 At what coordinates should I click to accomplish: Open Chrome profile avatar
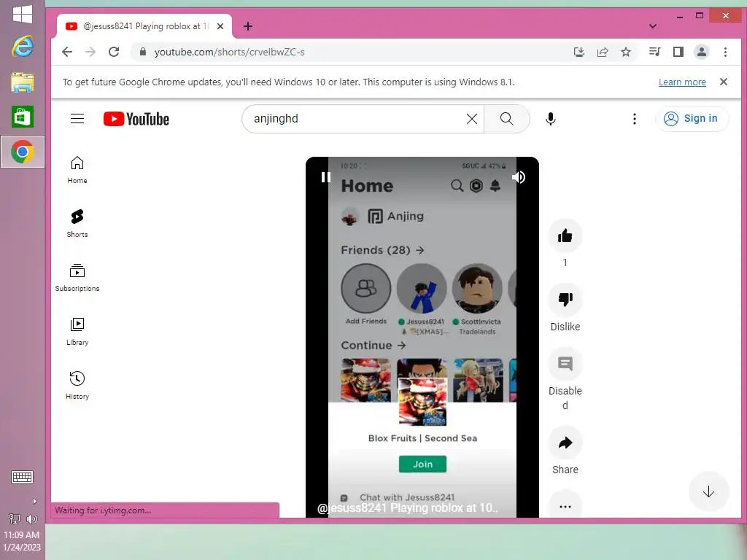pos(702,52)
